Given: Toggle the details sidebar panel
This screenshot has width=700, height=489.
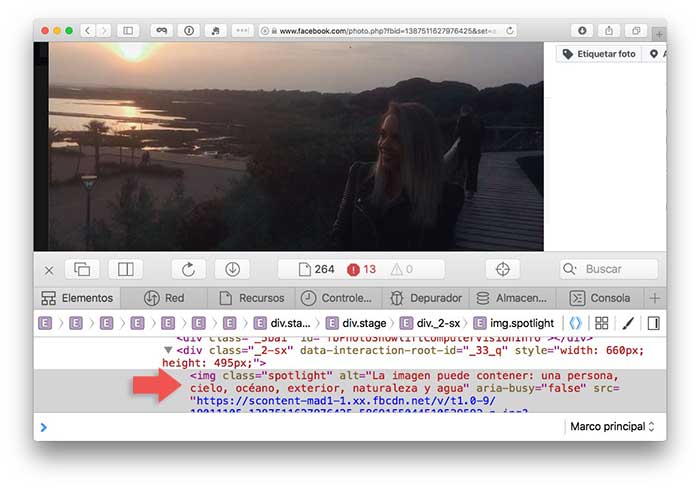Looking at the screenshot, I should [x=654, y=323].
